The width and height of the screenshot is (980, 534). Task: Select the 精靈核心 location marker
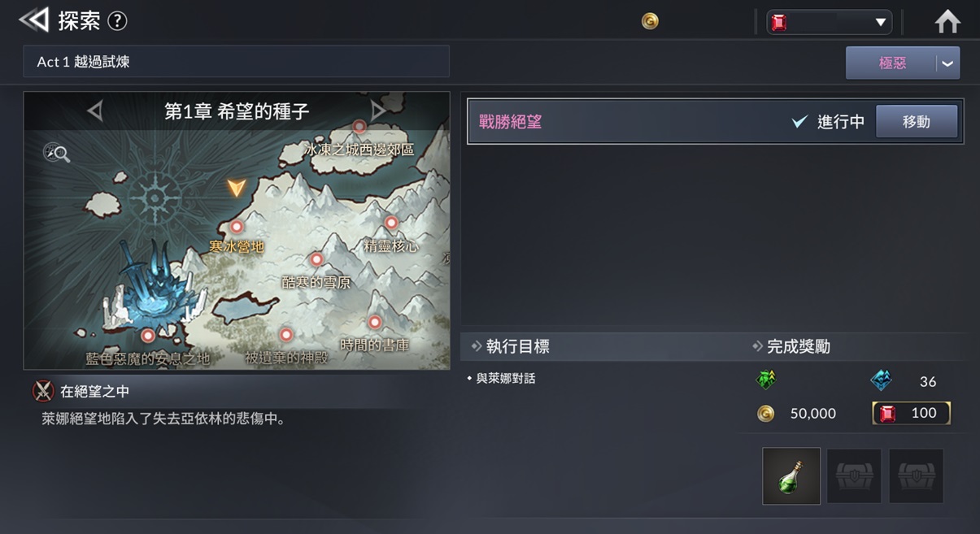pyautogui.click(x=391, y=223)
